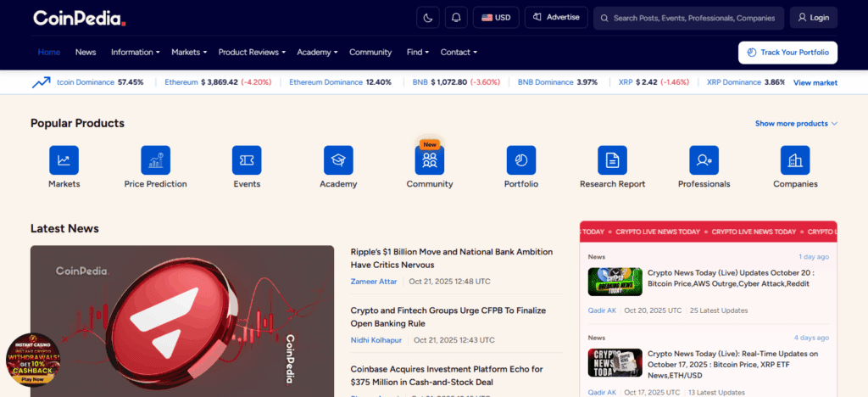Go to the Home menu item
Screen dimensions: 868x397
[x=48, y=52]
